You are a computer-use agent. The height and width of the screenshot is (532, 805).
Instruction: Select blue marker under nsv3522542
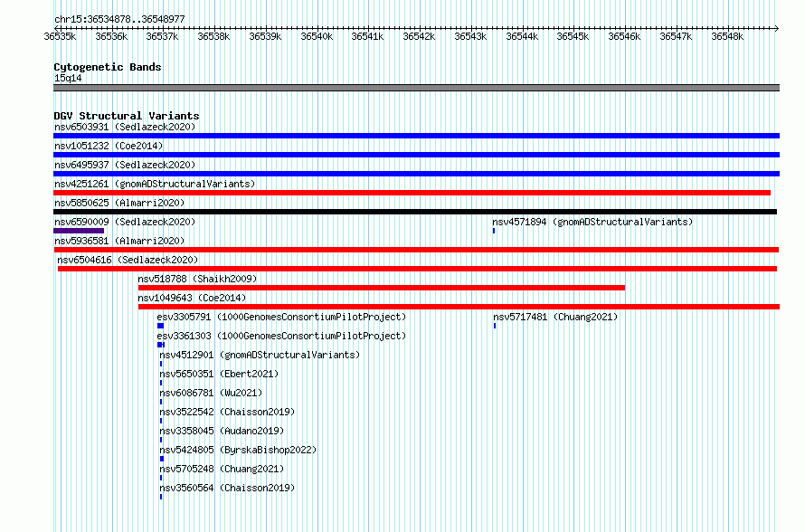click(x=161, y=421)
